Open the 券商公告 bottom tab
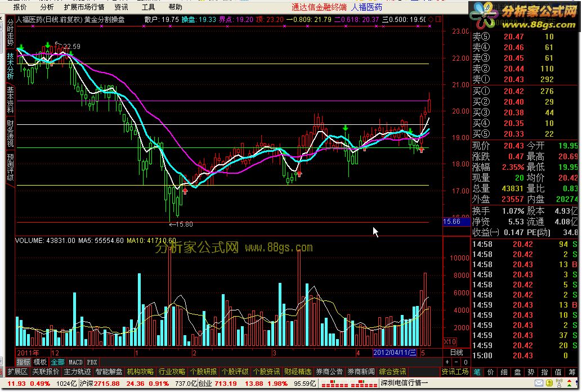The width and height of the screenshot is (582, 392). click(329, 372)
